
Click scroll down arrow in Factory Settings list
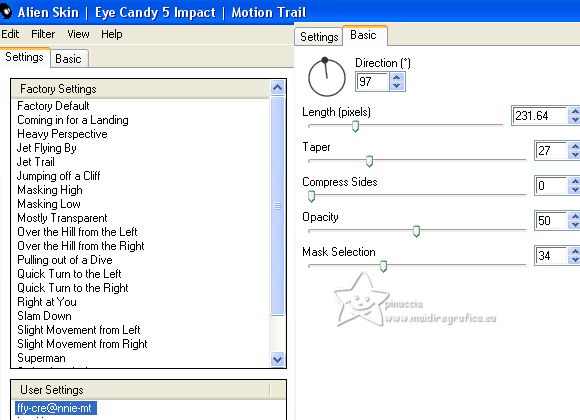tap(277, 359)
